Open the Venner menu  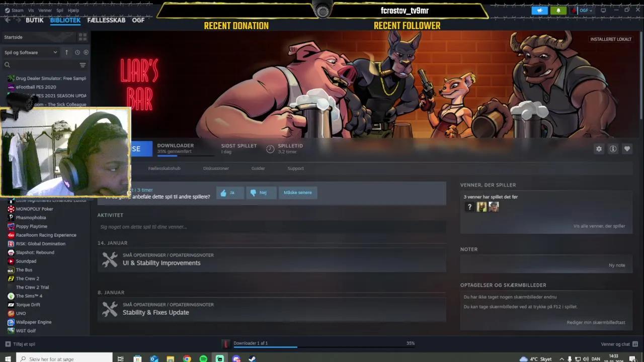tap(45, 10)
